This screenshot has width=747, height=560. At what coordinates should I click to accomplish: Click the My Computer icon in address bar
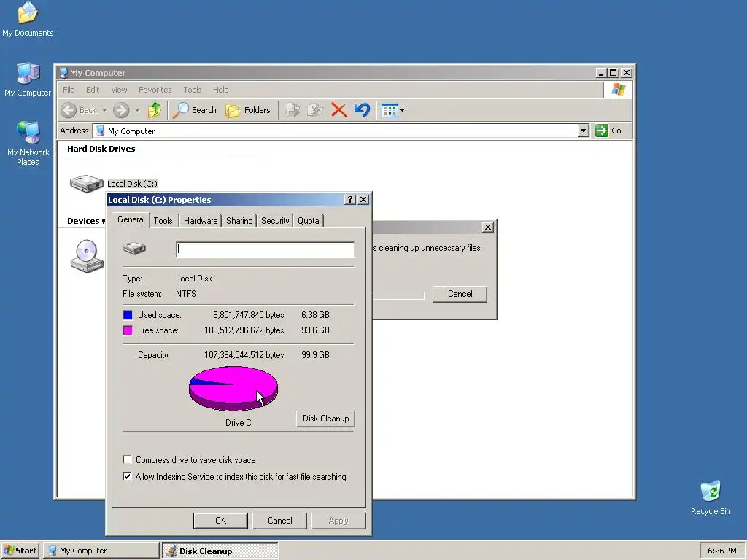point(101,131)
